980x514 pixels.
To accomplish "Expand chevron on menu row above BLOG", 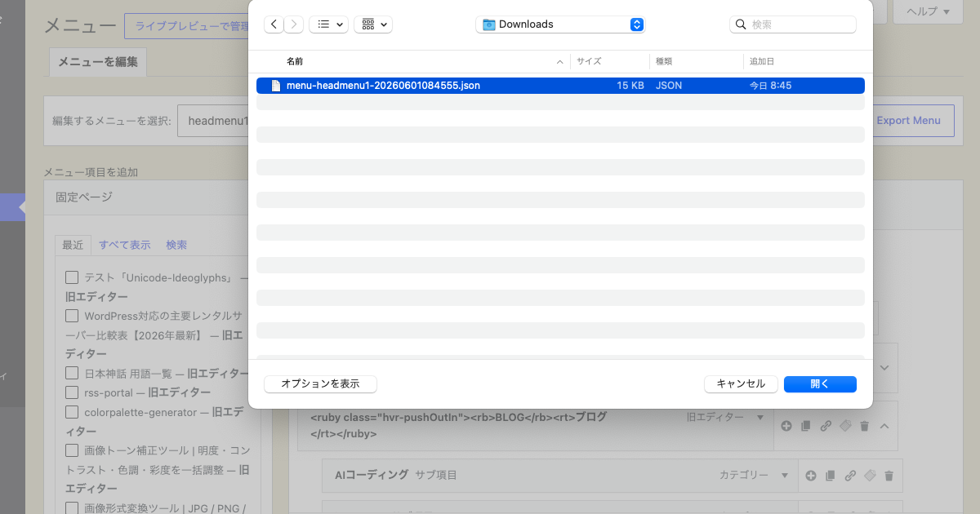I will click(884, 368).
